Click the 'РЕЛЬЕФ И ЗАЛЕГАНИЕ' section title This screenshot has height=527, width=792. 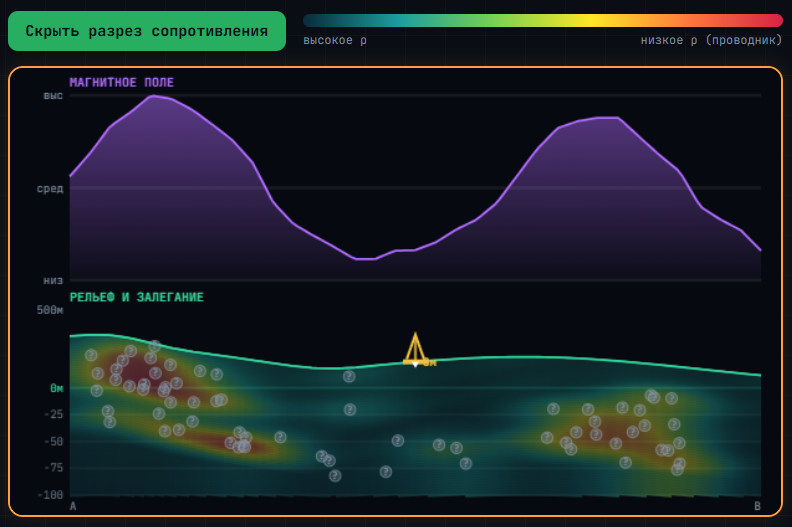136,297
